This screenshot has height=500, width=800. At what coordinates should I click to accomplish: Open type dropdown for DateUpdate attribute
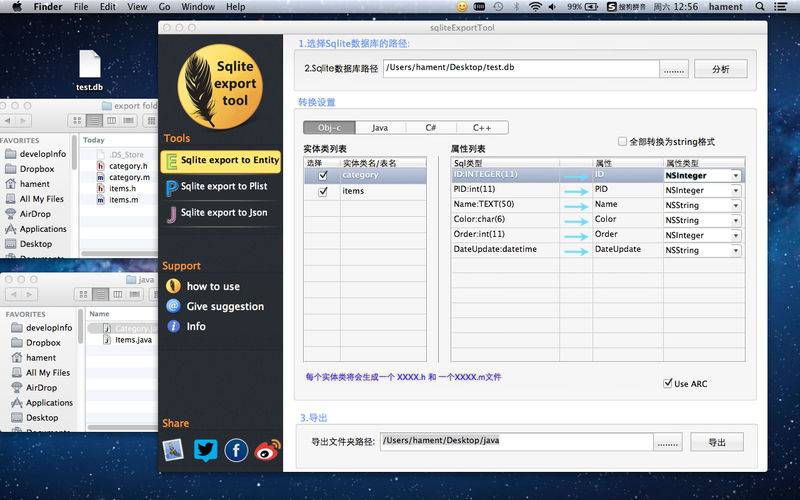click(x=736, y=251)
